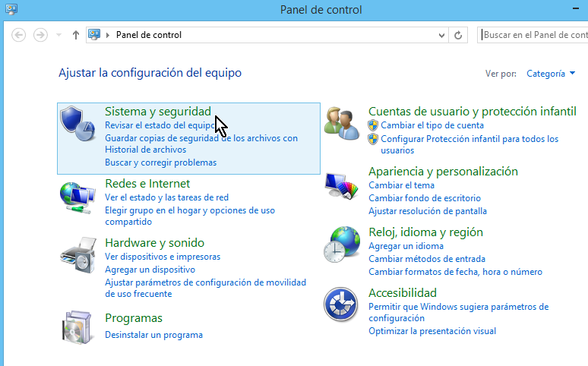This screenshot has height=366, width=588.
Task: Open the Accesibilidad ease-of-access icon
Action: (x=341, y=304)
